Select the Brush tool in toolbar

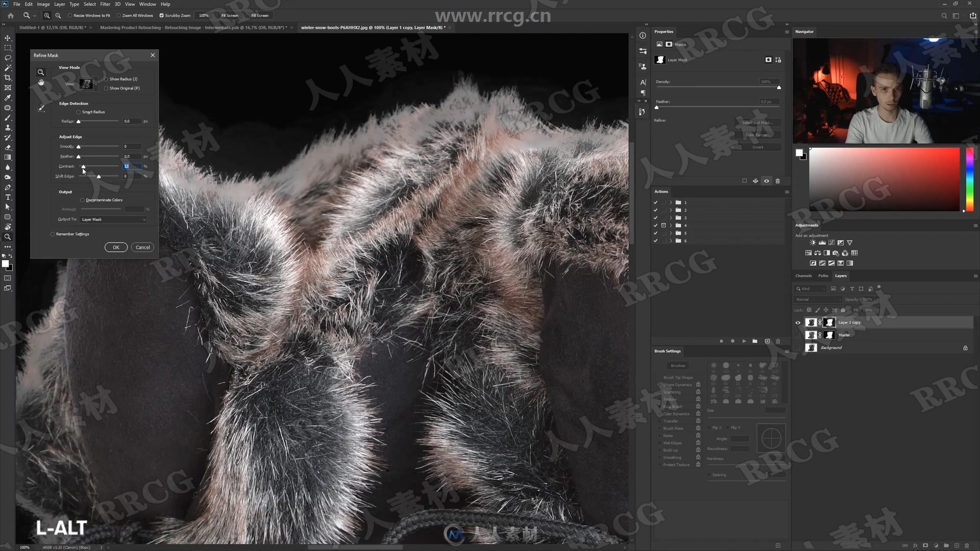[8, 117]
